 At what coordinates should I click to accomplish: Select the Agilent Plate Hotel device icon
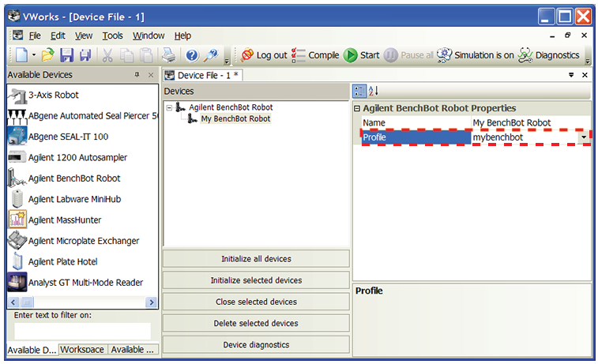tap(17, 261)
